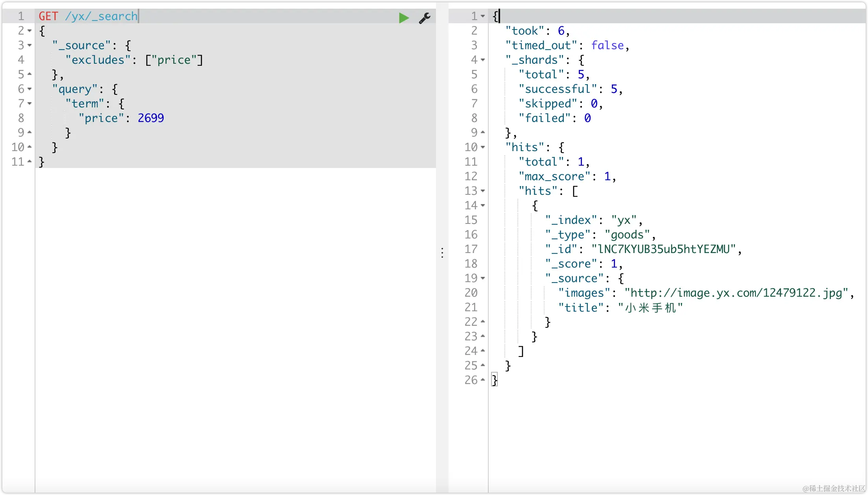Click the /yx/_search endpoint text
Image resolution: width=868 pixels, height=495 pixels.
pos(101,16)
